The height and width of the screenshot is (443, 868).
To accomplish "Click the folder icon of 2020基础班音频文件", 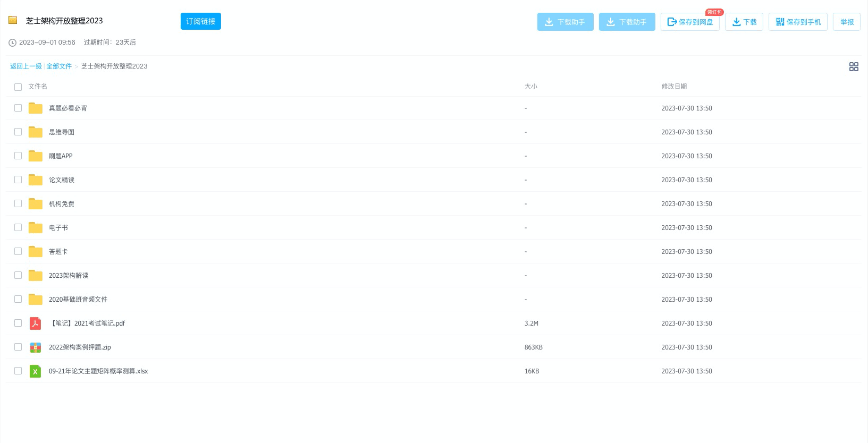I will coord(36,300).
